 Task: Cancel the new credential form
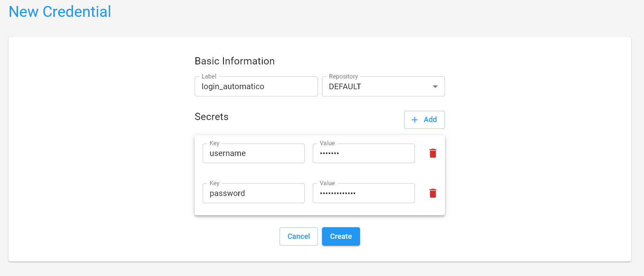click(298, 236)
